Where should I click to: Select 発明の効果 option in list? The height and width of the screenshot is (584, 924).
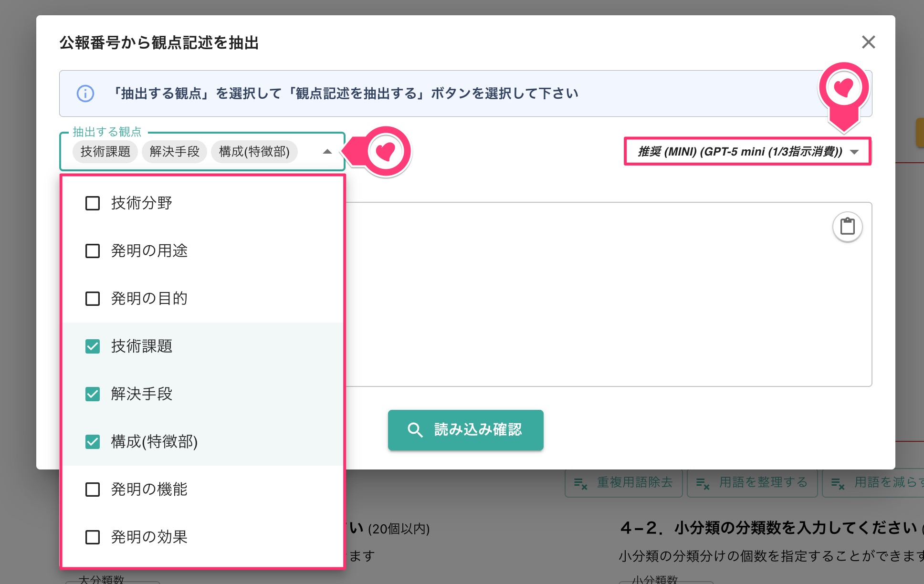(149, 537)
